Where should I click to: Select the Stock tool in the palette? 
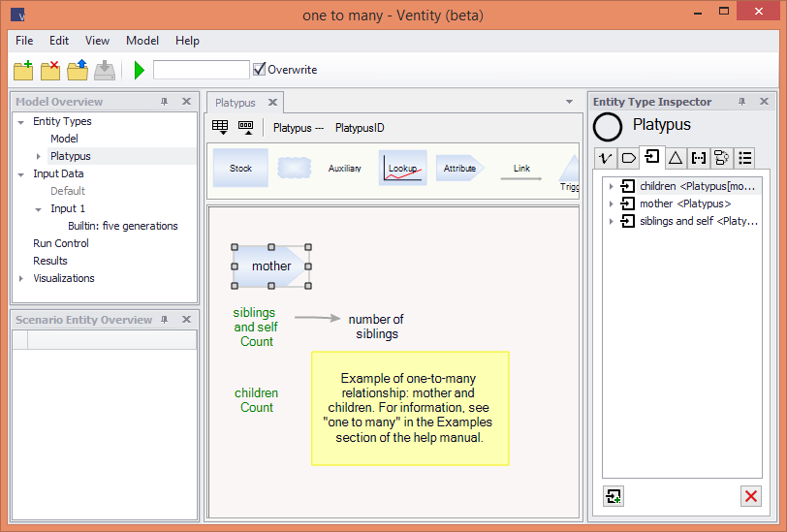click(240, 169)
